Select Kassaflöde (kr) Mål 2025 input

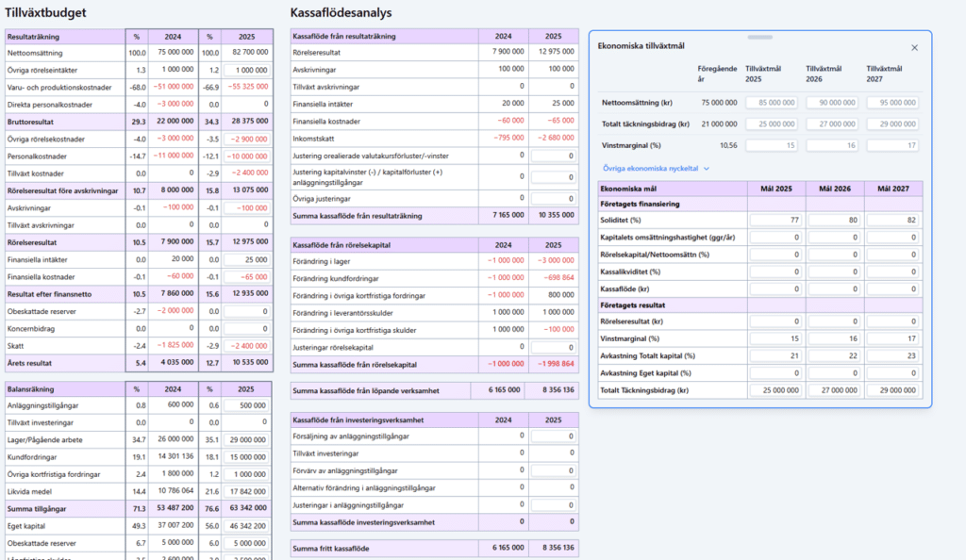pos(776,288)
